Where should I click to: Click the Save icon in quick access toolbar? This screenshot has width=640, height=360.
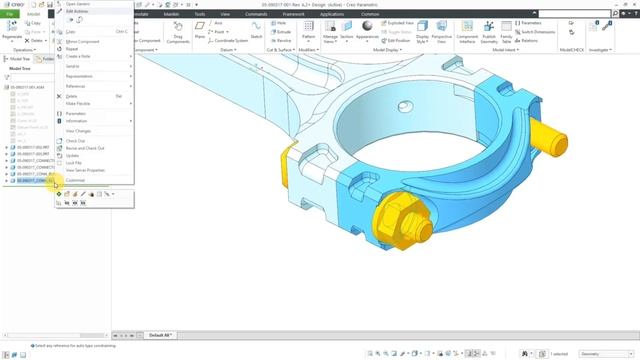[x=50, y=4]
